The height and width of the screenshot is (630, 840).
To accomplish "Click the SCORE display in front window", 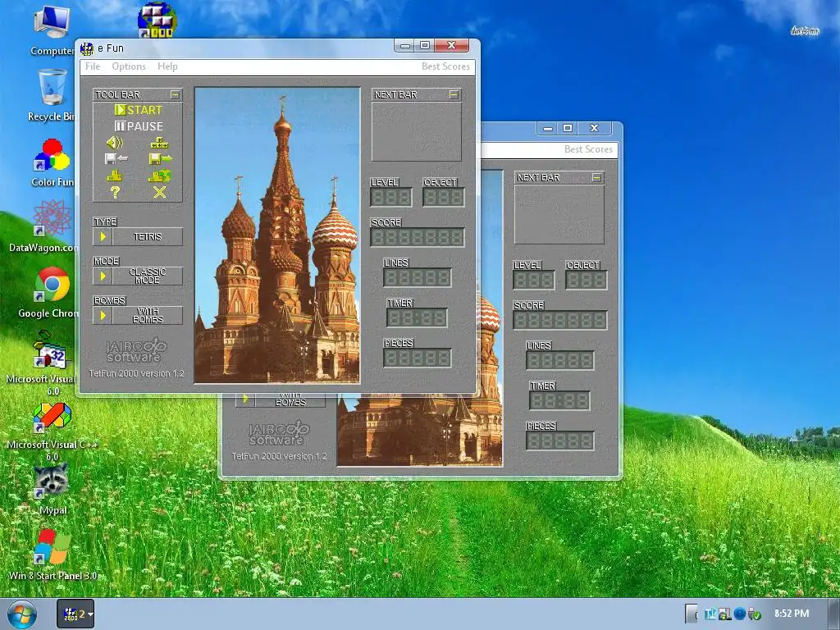I will pos(417,237).
